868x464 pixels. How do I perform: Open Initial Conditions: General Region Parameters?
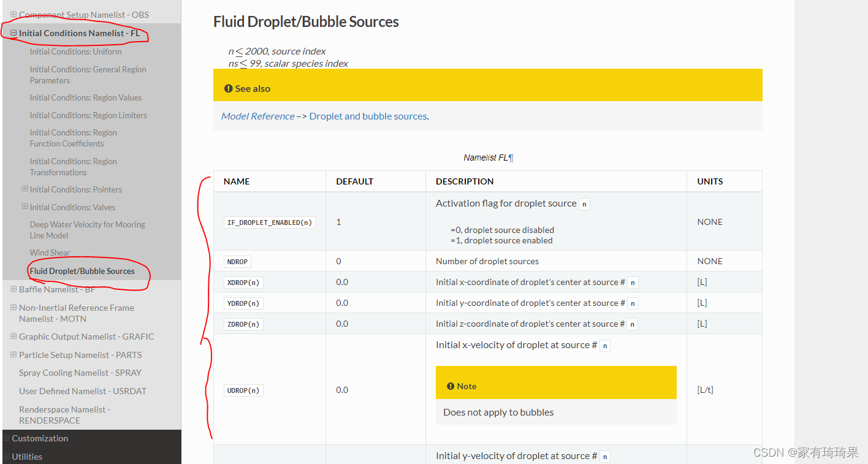[x=88, y=75]
